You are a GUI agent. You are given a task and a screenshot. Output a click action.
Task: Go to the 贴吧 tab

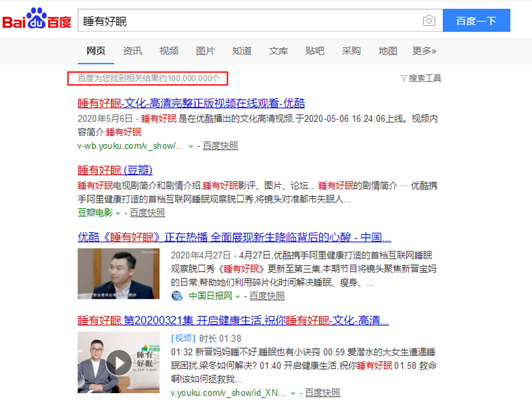tap(315, 51)
